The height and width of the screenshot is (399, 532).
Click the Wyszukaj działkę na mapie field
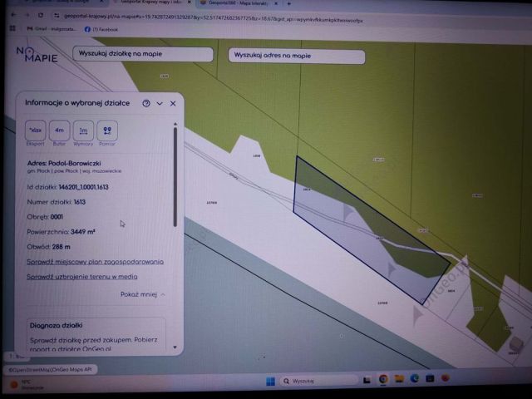[x=143, y=54]
